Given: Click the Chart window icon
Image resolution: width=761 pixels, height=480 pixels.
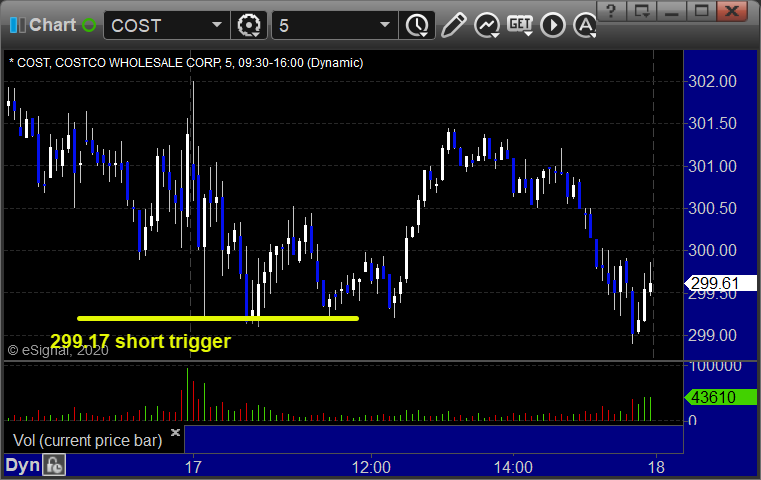Looking at the screenshot, I should click(x=17, y=25).
